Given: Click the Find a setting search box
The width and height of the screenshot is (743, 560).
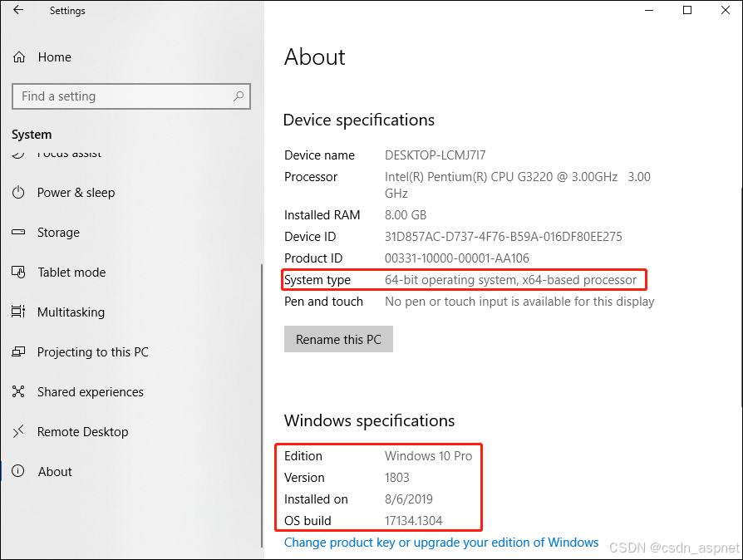Looking at the screenshot, I should tap(131, 96).
